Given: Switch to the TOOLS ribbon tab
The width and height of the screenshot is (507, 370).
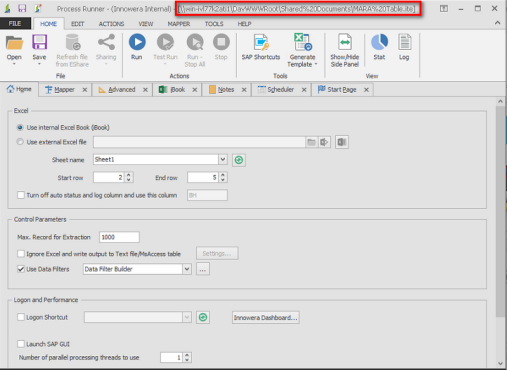Looking at the screenshot, I should (214, 24).
